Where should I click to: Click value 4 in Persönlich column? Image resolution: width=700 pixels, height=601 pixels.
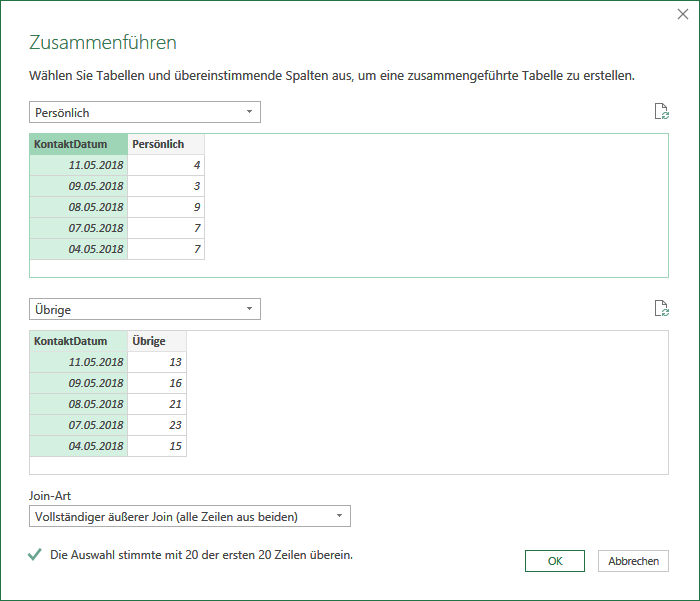pos(166,165)
